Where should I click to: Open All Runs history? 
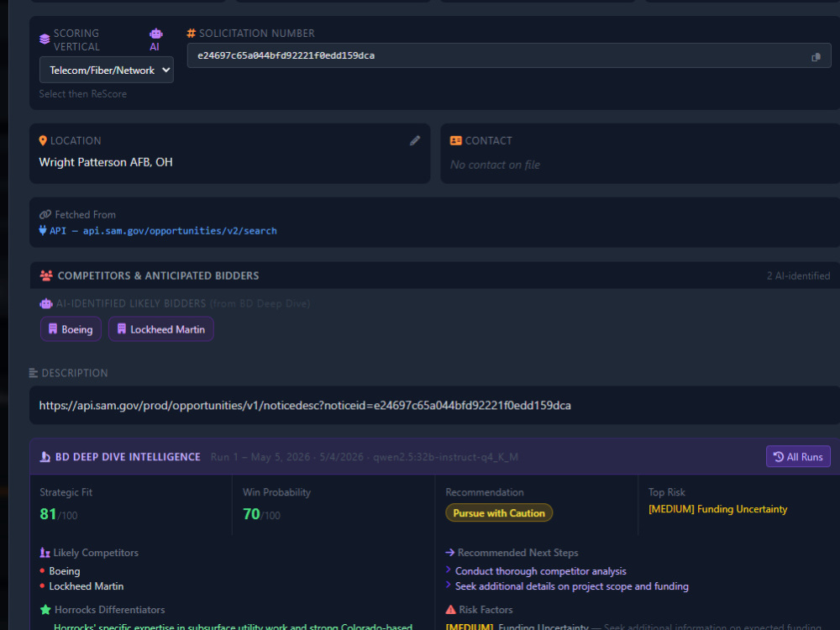pos(798,456)
